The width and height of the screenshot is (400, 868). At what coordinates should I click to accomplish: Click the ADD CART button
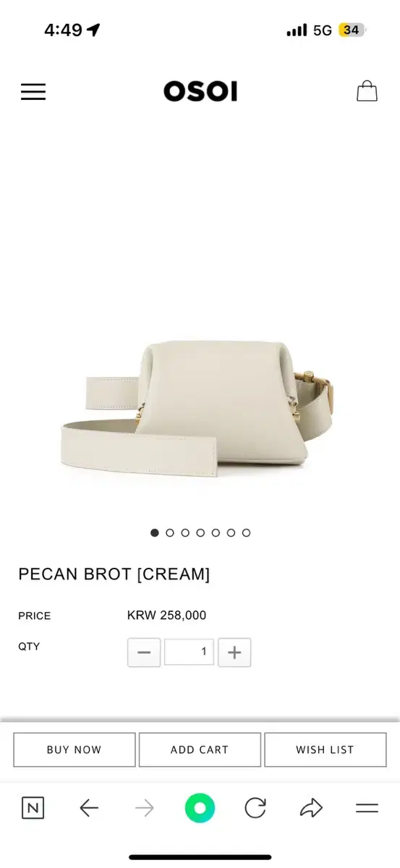tap(200, 750)
